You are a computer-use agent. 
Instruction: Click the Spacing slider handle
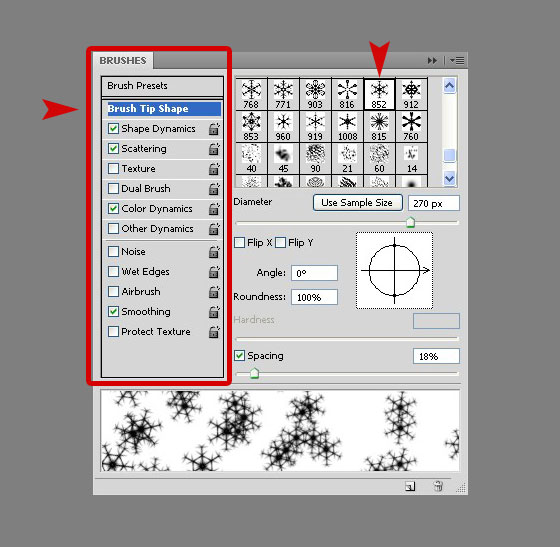pyautogui.click(x=254, y=373)
